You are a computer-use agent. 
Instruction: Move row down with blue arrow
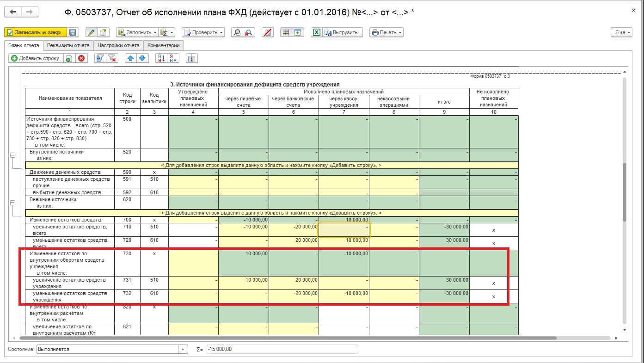click(142, 58)
